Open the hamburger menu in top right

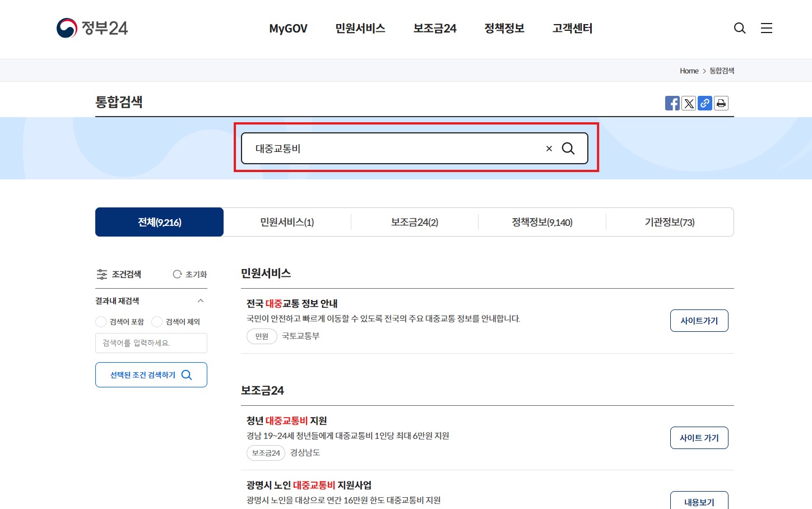(767, 28)
